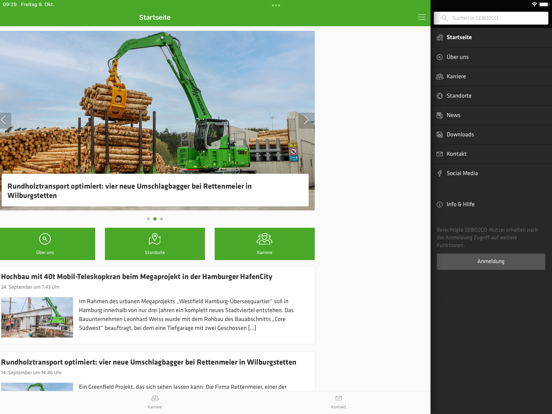Click the 'Ein Greenfield Projekt' excerpt text
This screenshot has width=552, height=414.
click(x=182, y=387)
